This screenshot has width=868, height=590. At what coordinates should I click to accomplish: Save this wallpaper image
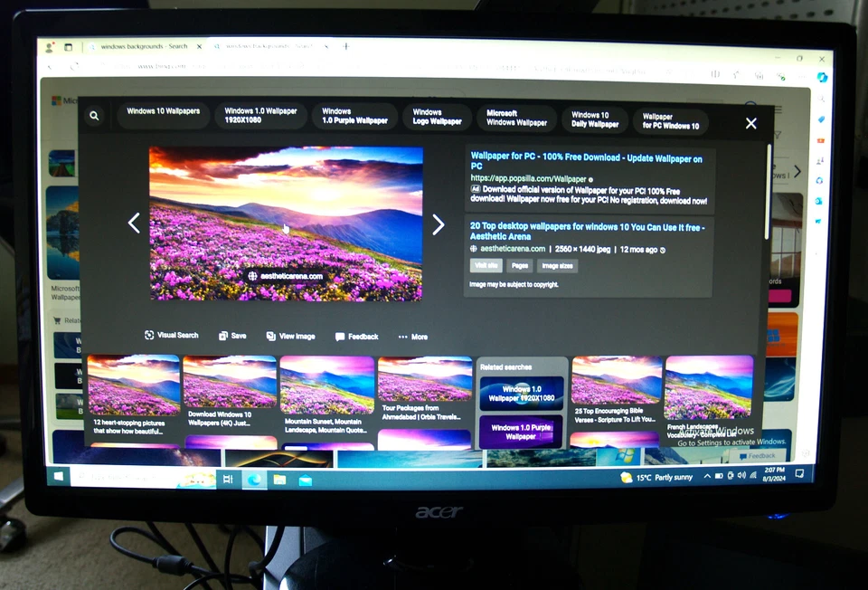[x=232, y=335]
